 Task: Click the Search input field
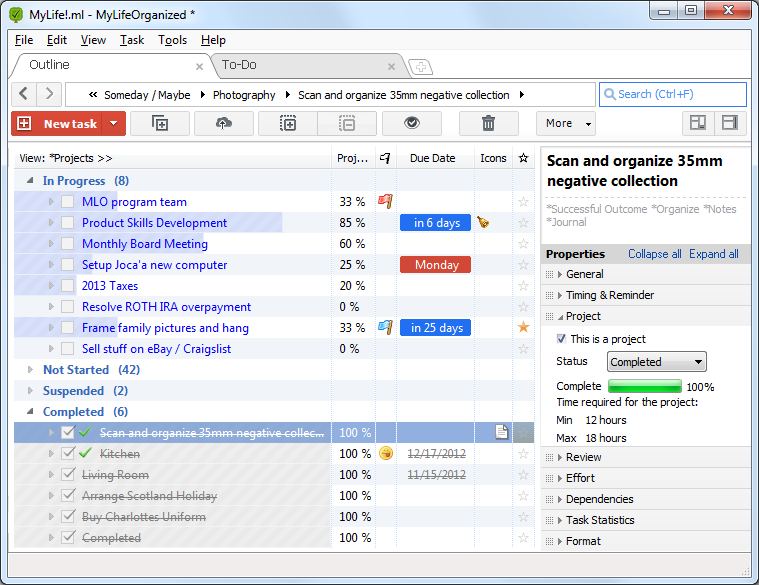click(x=673, y=94)
